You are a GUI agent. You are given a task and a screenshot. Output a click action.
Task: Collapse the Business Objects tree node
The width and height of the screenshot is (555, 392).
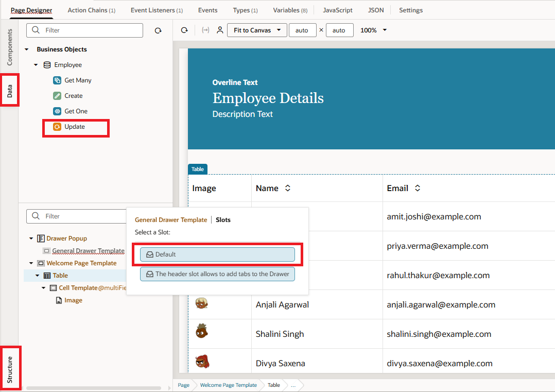click(27, 49)
